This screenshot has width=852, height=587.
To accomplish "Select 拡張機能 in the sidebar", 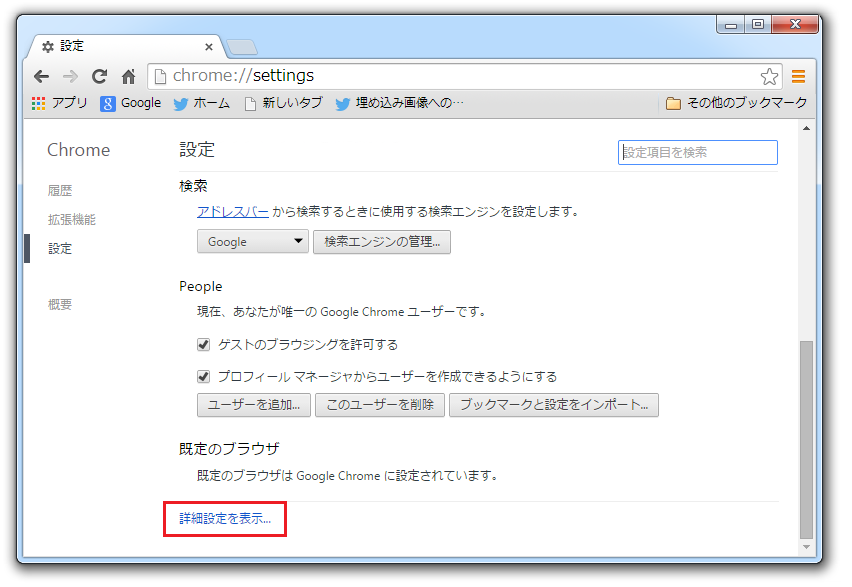I will pos(72,219).
